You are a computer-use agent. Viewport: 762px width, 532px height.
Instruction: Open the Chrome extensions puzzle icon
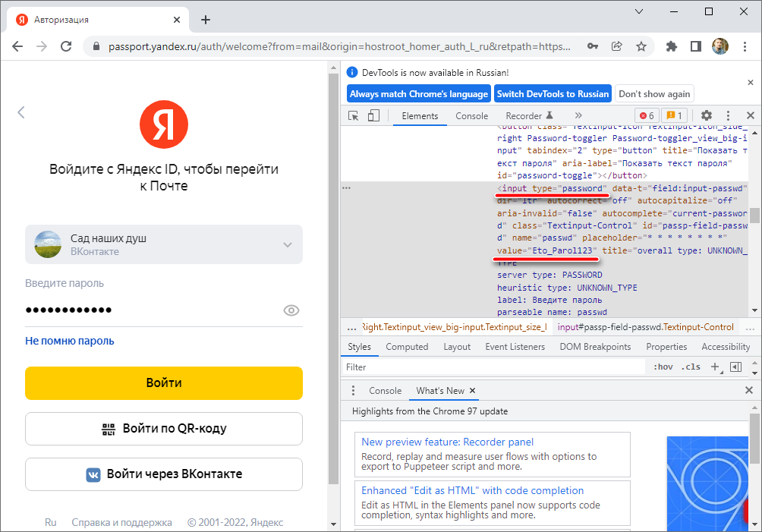(672, 46)
